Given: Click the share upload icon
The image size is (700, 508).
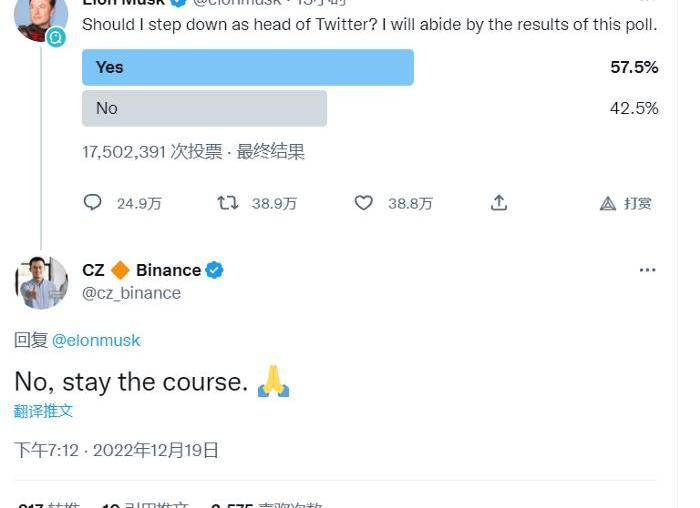Looking at the screenshot, I should 499,203.
